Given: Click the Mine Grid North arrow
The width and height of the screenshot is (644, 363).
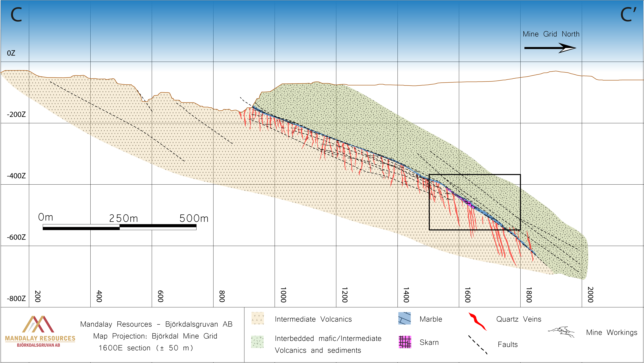Looking at the screenshot, I should (550, 48).
